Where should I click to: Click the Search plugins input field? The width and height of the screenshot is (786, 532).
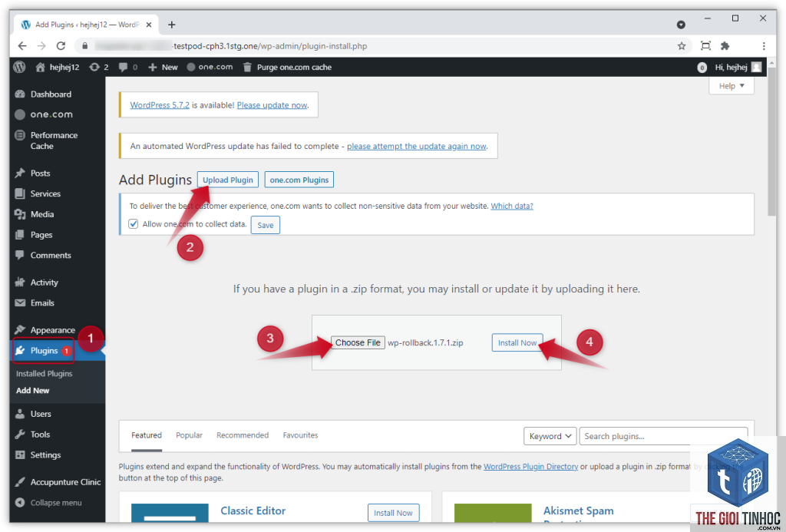click(x=664, y=436)
